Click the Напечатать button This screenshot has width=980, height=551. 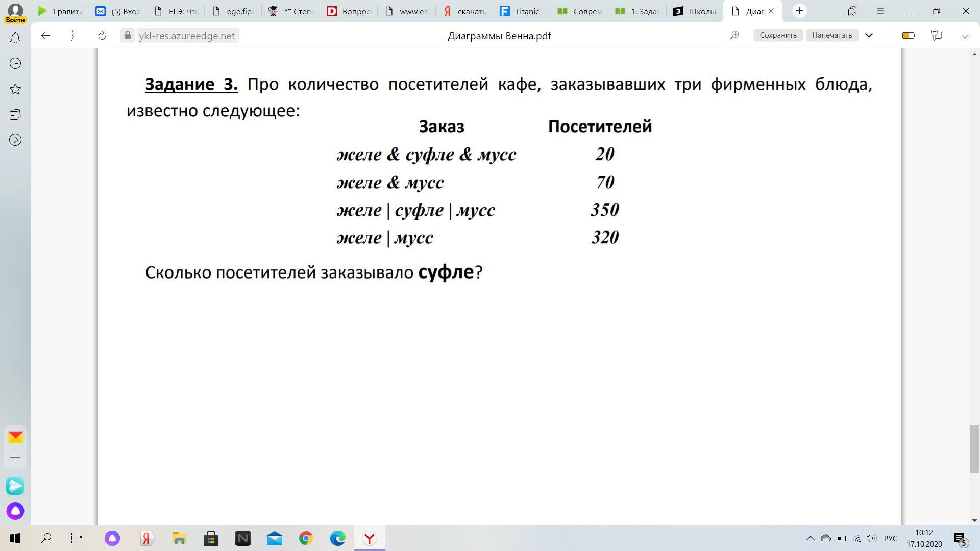pyautogui.click(x=832, y=35)
